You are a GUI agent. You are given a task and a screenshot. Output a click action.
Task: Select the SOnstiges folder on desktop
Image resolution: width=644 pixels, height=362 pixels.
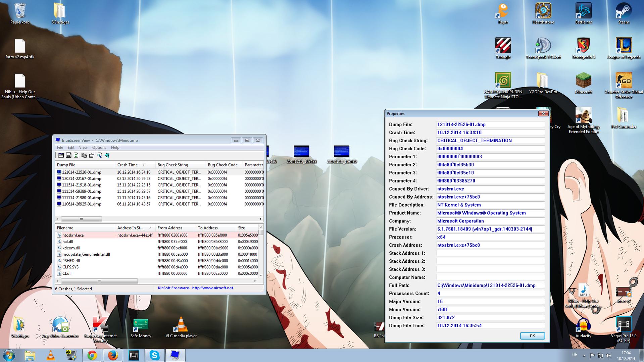tap(60, 13)
